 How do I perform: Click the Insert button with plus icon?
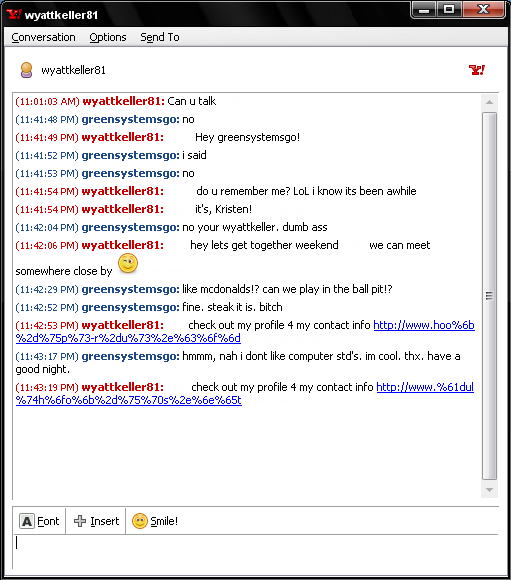pyautogui.click(x=96, y=521)
